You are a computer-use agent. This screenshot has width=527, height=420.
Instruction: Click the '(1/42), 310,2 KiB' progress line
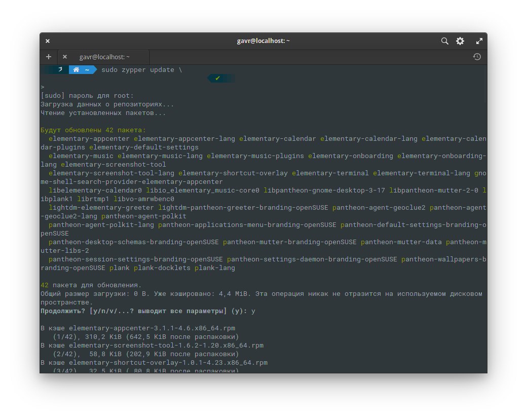(x=146, y=337)
